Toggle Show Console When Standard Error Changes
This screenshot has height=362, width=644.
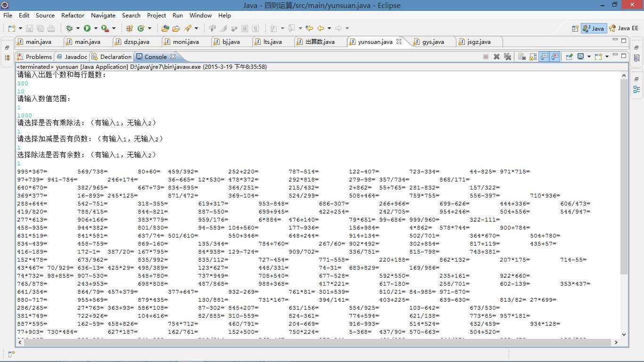click(x=555, y=57)
